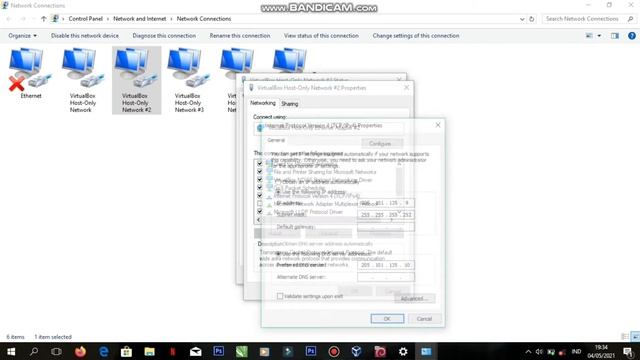Refresh the Network Connections address bar
Viewport: 640px width, 360px height.
click(x=531, y=19)
